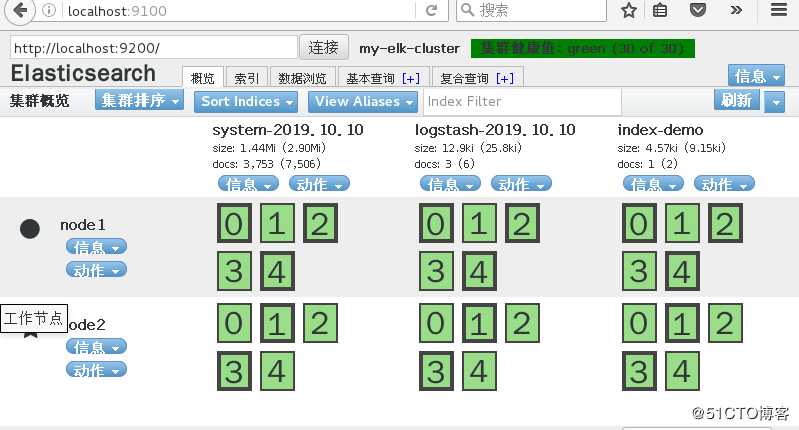The width and height of the screenshot is (799, 430).
Task: Open the View Aliases dropdown
Action: [x=363, y=101]
